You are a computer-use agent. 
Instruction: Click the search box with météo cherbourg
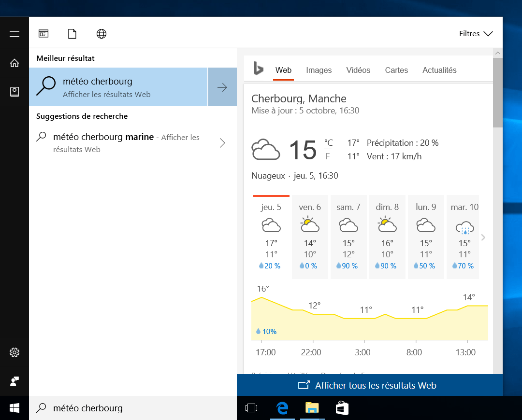(133, 408)
